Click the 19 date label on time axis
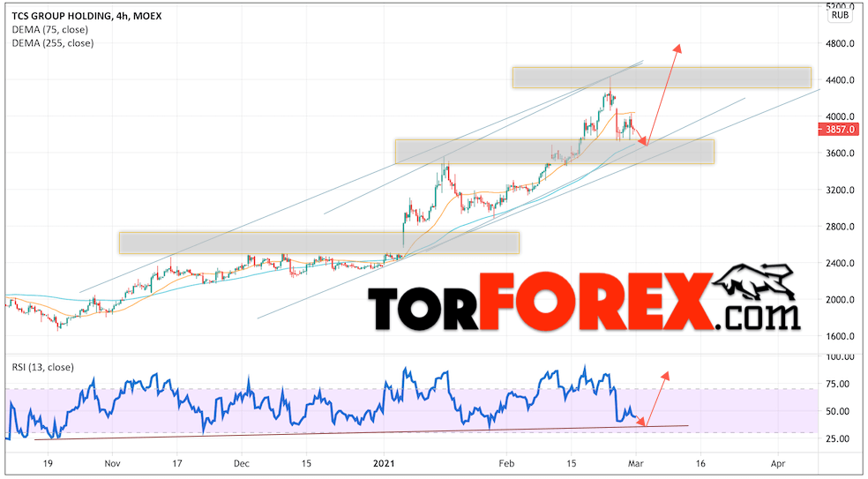 tap(48, 463)
